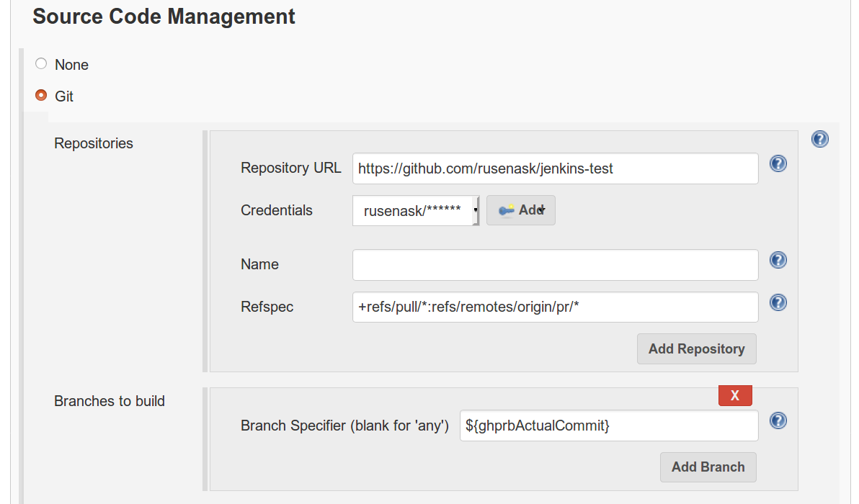Click inside the Branch Specifier field
The width and height of the screenshot is (859, 504).
[x=609, y=426]
